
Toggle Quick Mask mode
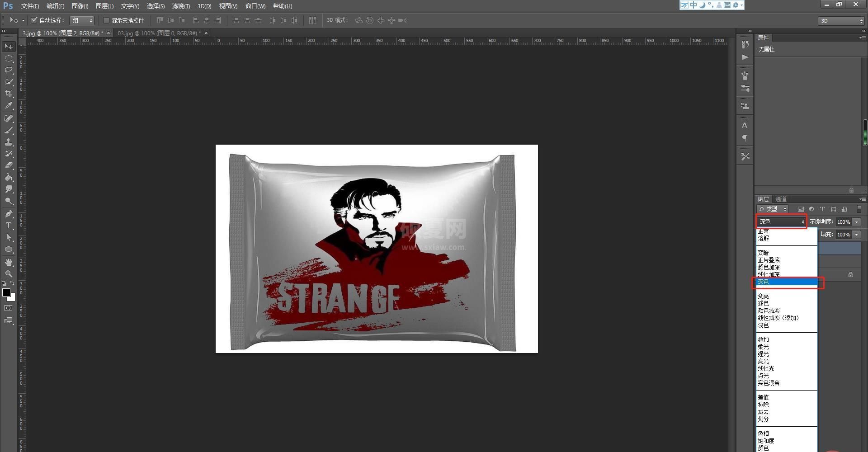coord(9,308)
